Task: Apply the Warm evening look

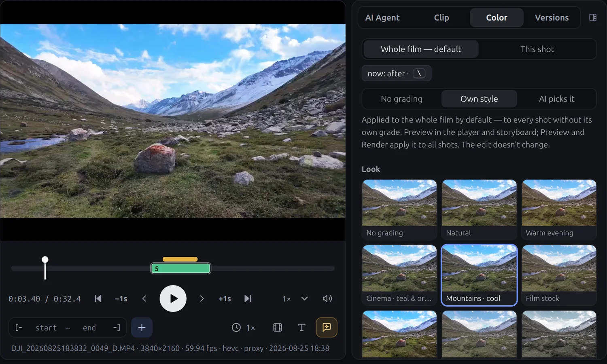Action: pos(559,210)
